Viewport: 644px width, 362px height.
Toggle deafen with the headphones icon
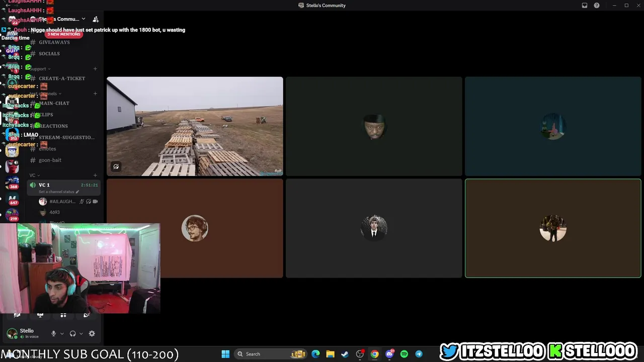[x=72, y=333]
